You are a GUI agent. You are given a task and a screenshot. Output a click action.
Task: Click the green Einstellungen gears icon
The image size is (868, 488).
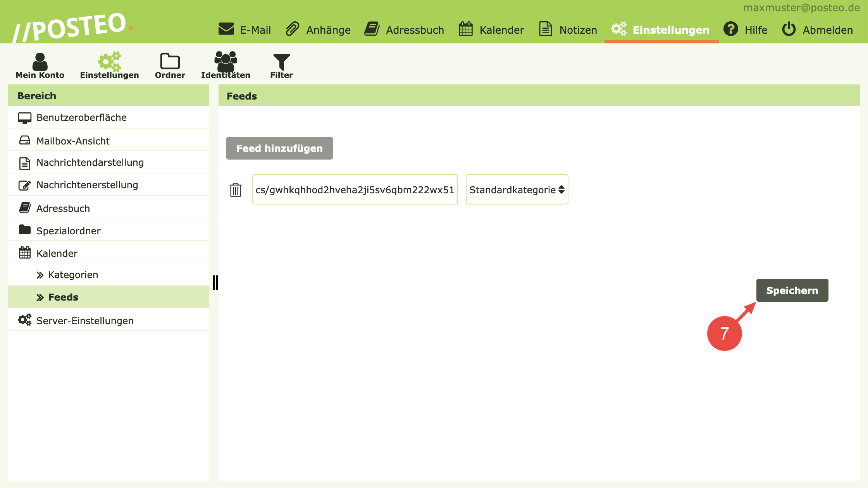[x=109, y=61]
